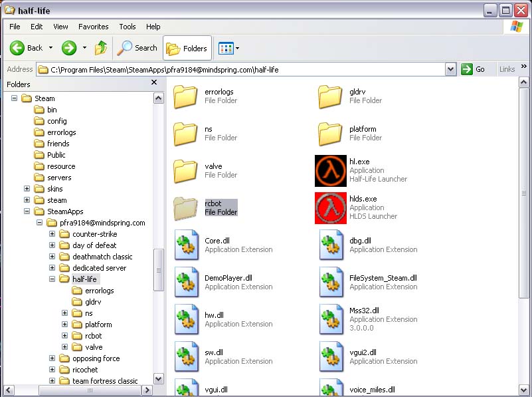Close the Folders pane
Image resolution: width=532 pixels, height=397 pixels.
tap(154, 82)
